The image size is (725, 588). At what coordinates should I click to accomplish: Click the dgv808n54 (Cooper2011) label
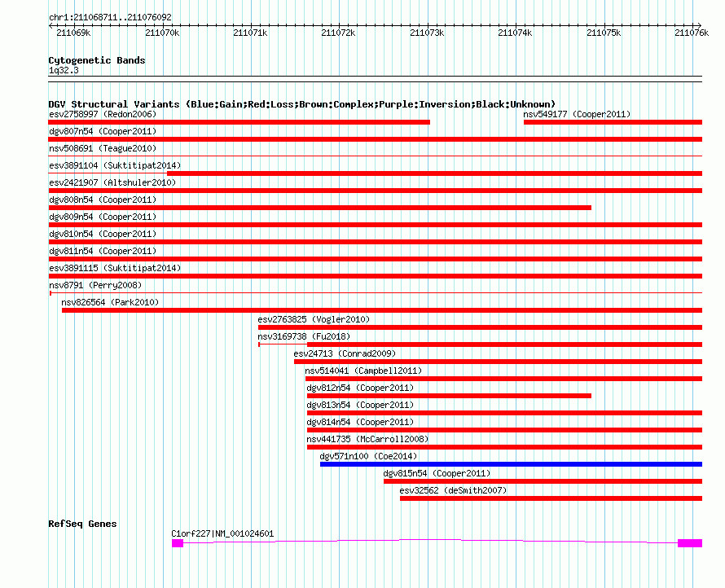[103, 200]
